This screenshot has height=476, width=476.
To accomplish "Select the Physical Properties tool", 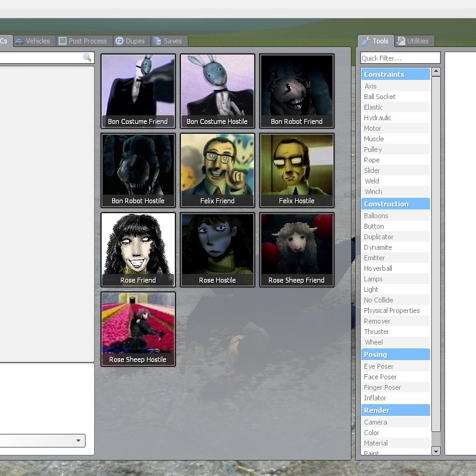I will [x=395, y=311].
